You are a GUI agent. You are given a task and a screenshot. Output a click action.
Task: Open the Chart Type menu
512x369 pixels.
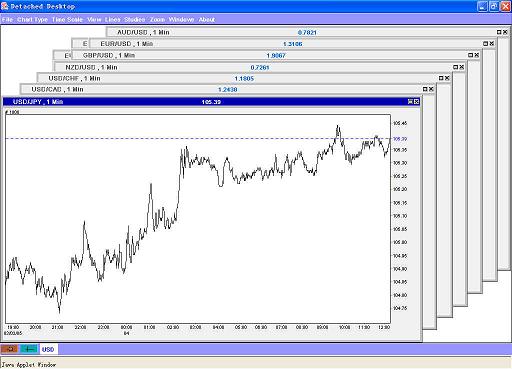[x=32, y=20]
